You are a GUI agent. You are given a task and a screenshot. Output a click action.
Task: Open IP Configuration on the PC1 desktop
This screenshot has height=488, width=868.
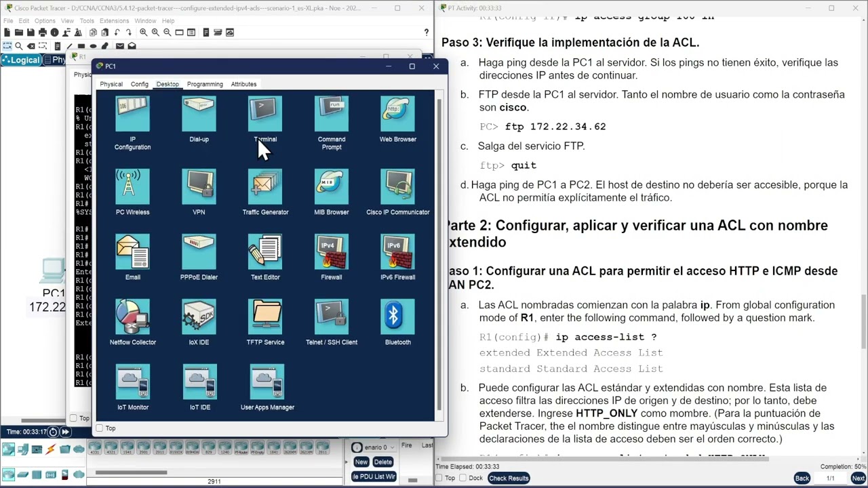point(132,122)
